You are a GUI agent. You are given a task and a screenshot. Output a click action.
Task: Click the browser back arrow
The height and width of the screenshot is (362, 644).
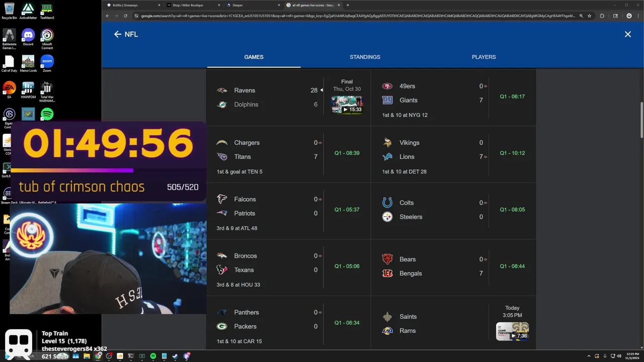point(107,16)
